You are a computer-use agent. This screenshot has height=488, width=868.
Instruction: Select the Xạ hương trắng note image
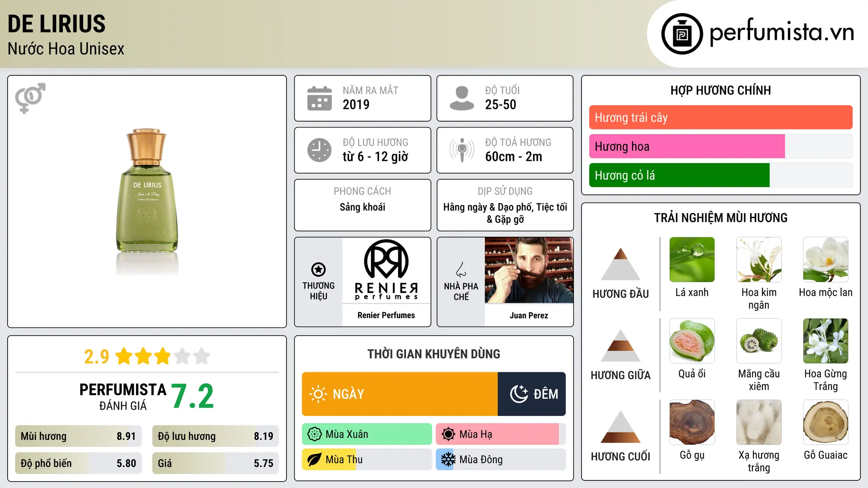click(x=759, y=422)
